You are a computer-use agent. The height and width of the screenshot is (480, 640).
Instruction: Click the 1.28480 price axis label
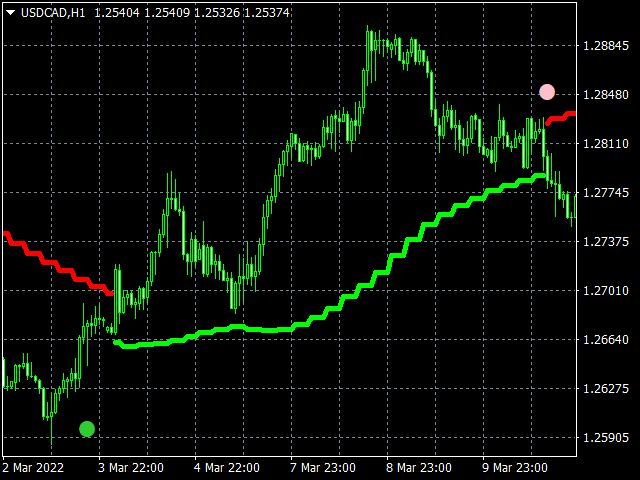click(606, 95)
